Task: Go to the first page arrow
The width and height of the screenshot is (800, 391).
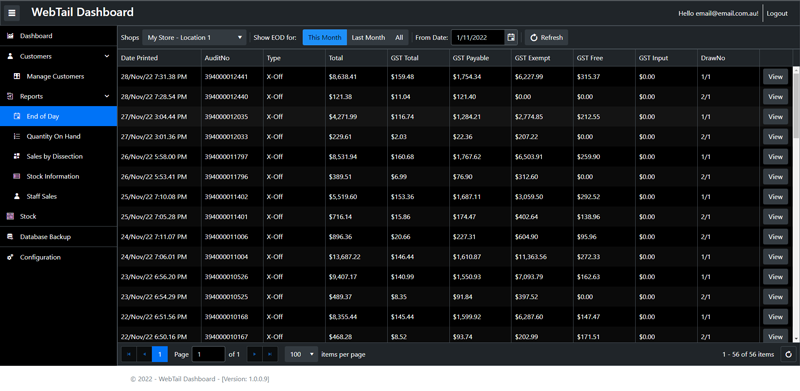Action: (x=129, y=354)
